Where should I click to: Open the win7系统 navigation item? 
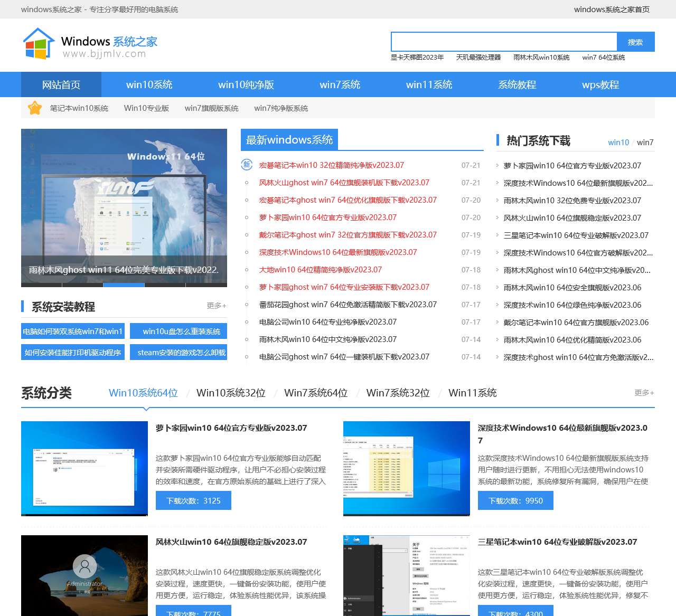(340, 84)
